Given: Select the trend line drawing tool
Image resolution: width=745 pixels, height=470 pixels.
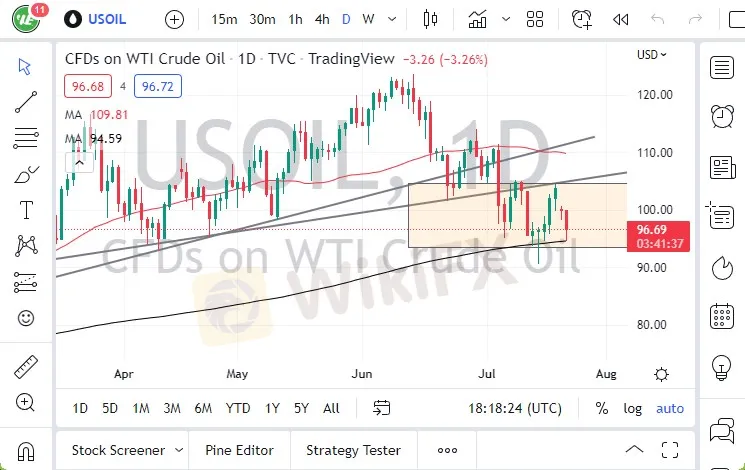Looking at the screenshot, I should (26, 99).
